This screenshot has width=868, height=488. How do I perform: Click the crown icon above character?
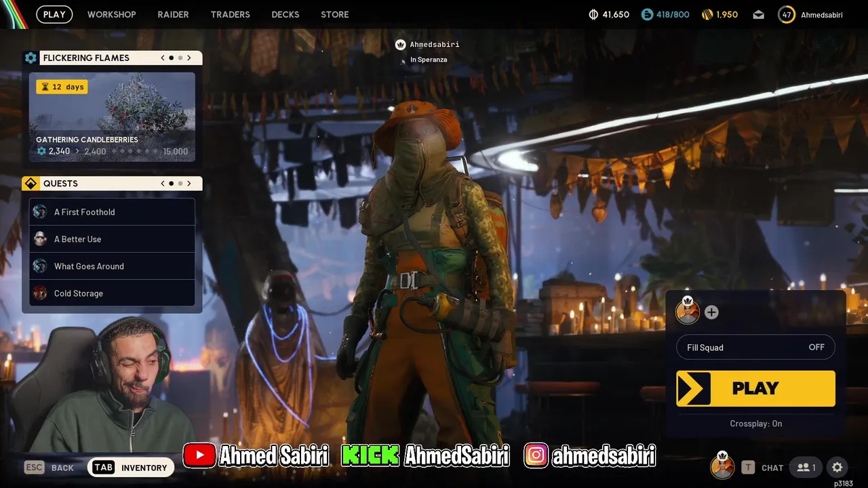tap(400, 45)
